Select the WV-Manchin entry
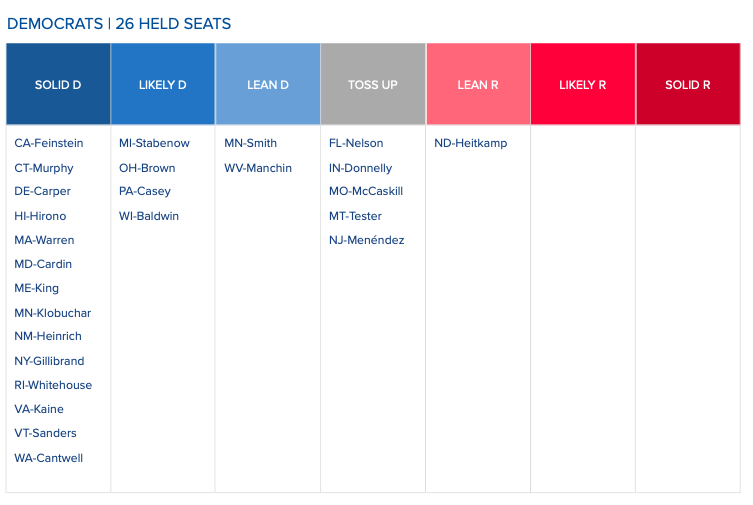 [x=258, y=168]
